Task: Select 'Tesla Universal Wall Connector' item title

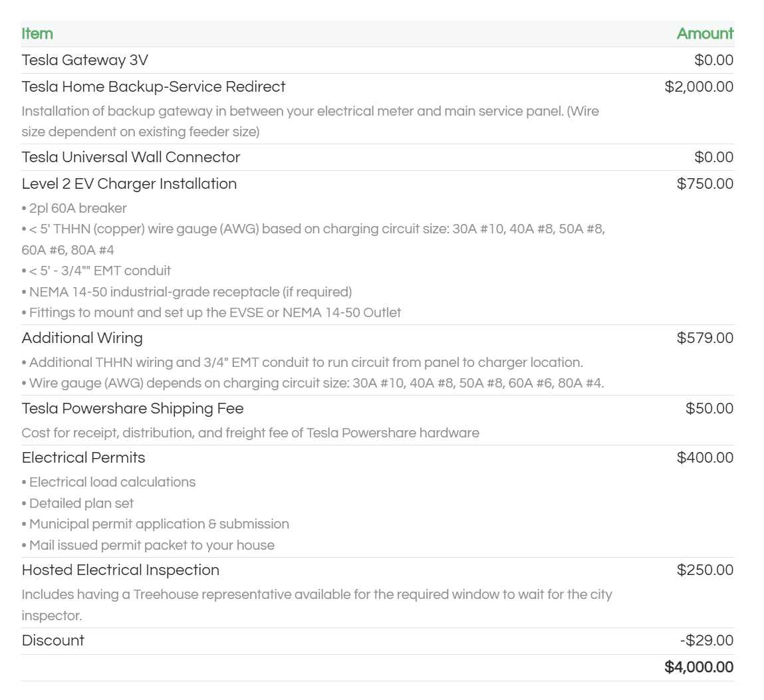Action: pos(131,158)
